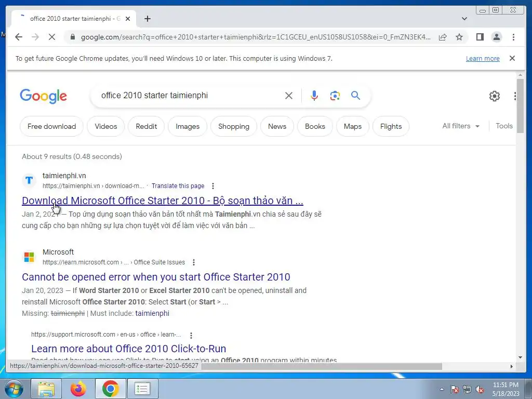Screen dimensions: 532x399
Task: Open the Chrome profile avatar
Action: pyautogui.click(x=496, y=37)
